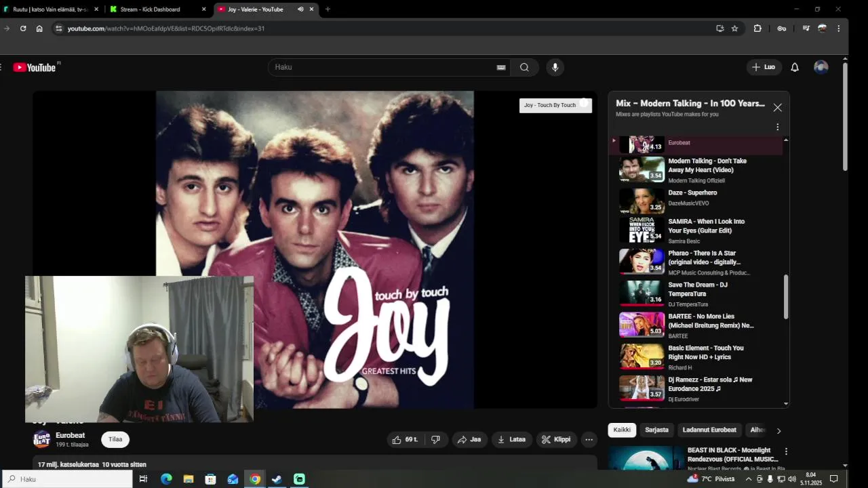This screenshot has width=868, height=488.
Task: Open Chrome three-dot menu
Action: (838, 28)
